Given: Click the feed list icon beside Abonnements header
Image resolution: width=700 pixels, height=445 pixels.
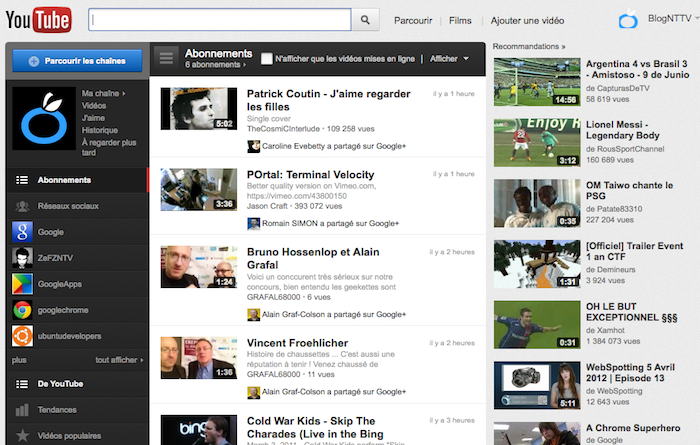Looking at the screenshot, I should pos(167,59).
